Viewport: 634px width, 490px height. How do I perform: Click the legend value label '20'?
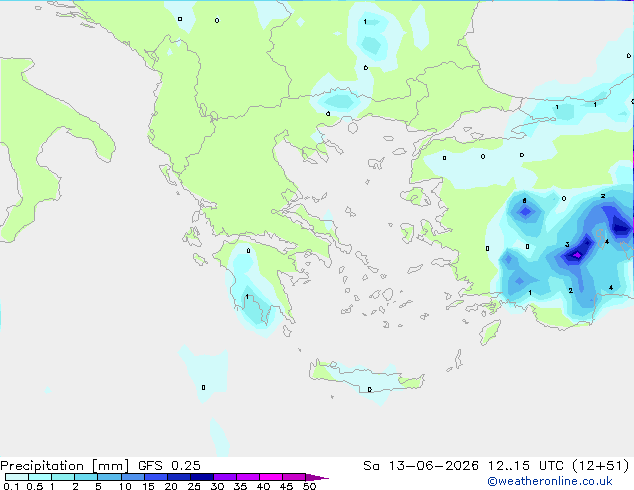[171, 486]
